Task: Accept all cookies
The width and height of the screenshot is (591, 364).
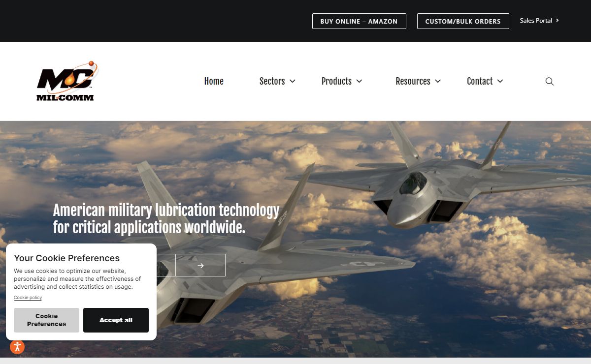Action: [x=116, y=320]
